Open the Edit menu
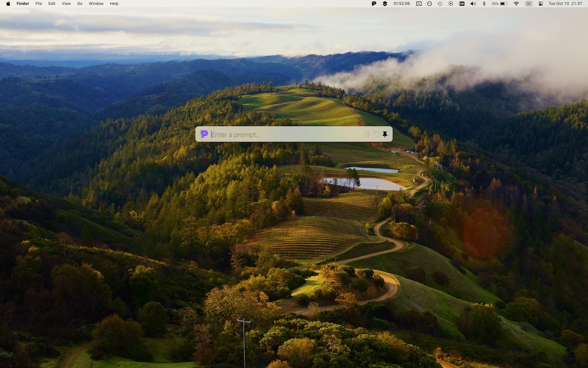The height and width of the screenshot is (368, 588). pos(52,4)
